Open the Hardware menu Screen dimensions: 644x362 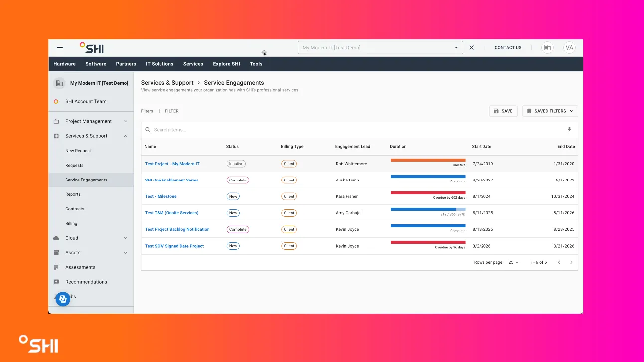pos(65,64)
